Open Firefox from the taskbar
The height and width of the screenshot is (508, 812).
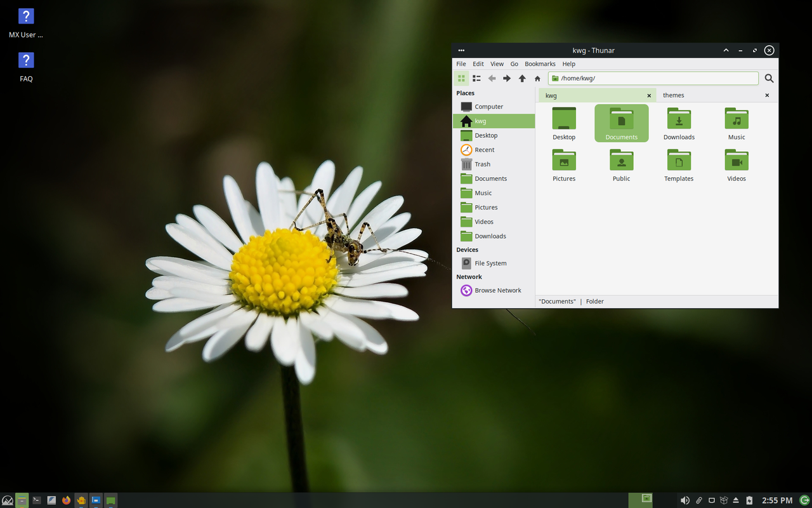coord(66,500)
